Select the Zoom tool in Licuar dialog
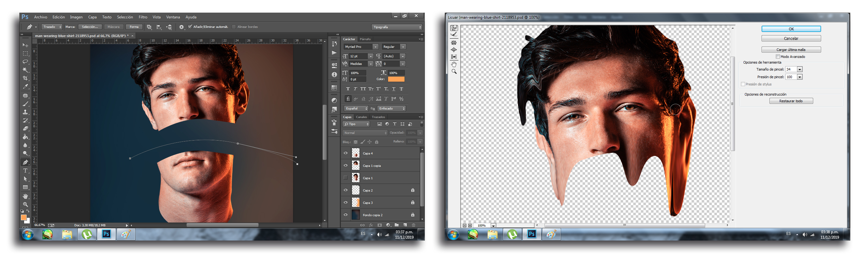Viewport: 868px width, 257px height. click(x=454, y=72)
